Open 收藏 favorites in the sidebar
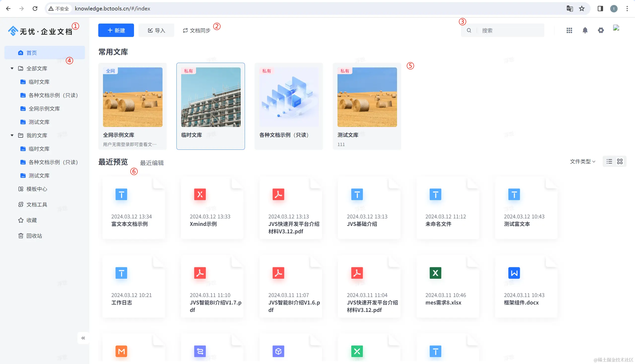Viewport: 635px width, 364px height. [32, 220]
